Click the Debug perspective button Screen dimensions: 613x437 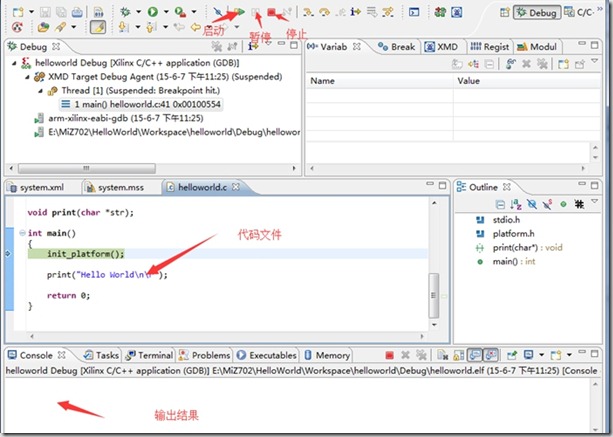point(537,13)
